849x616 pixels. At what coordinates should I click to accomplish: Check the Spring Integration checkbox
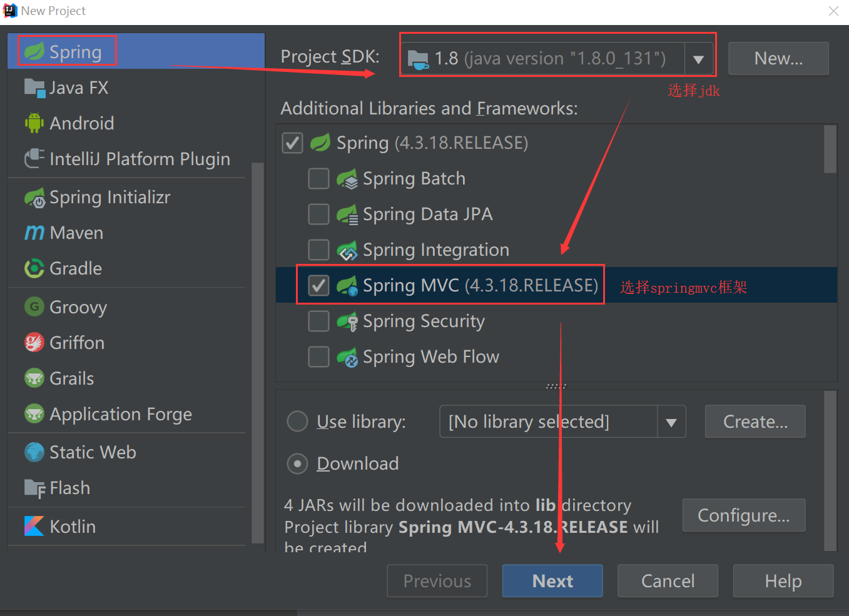click(319, 250)
